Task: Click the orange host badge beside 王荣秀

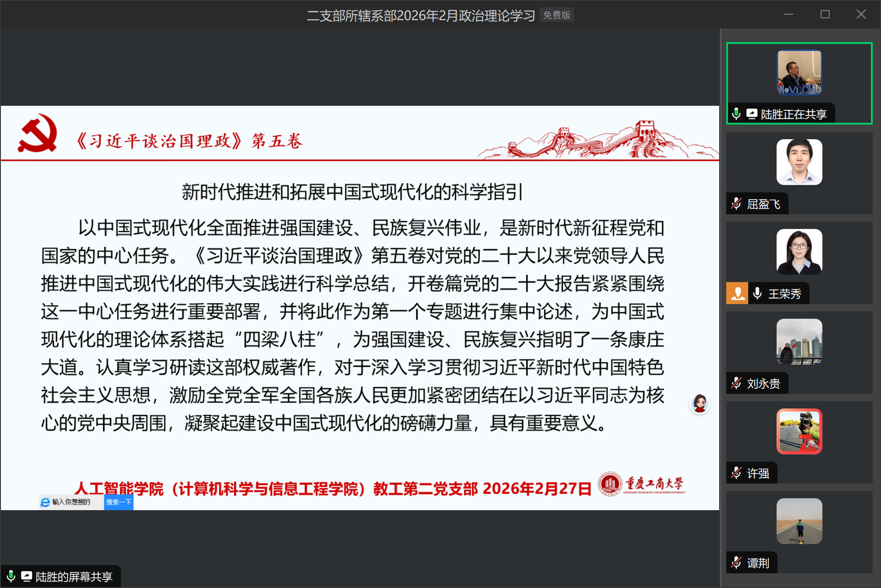Action: (x=737, y=294)
